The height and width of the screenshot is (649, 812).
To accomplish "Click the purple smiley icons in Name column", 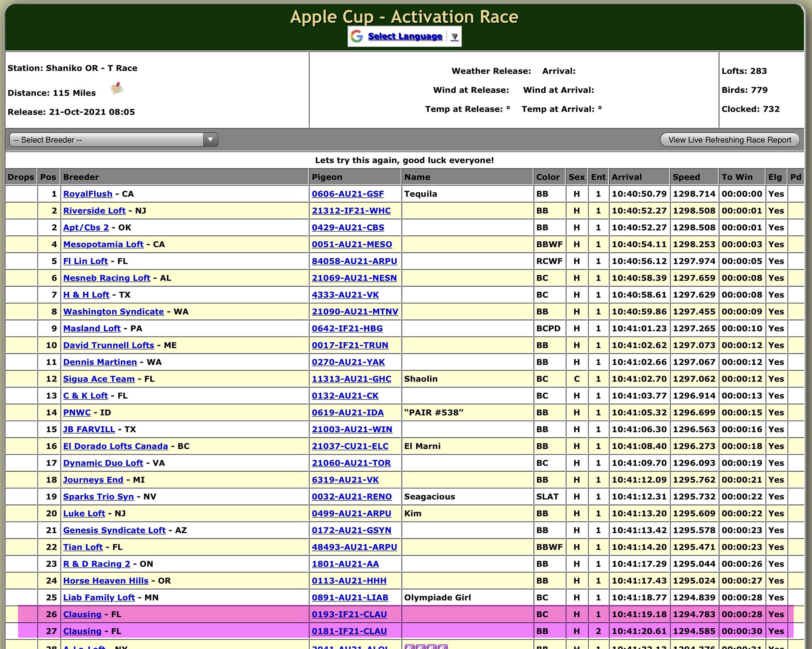I will pos(426,646).
